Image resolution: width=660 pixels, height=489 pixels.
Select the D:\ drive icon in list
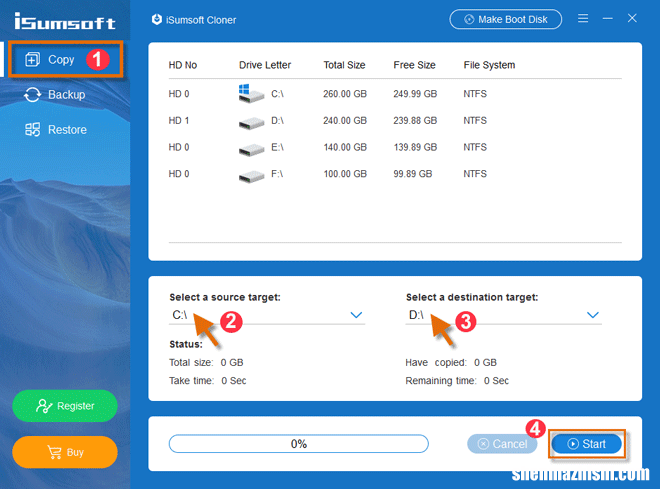click(x=250, y=121)
